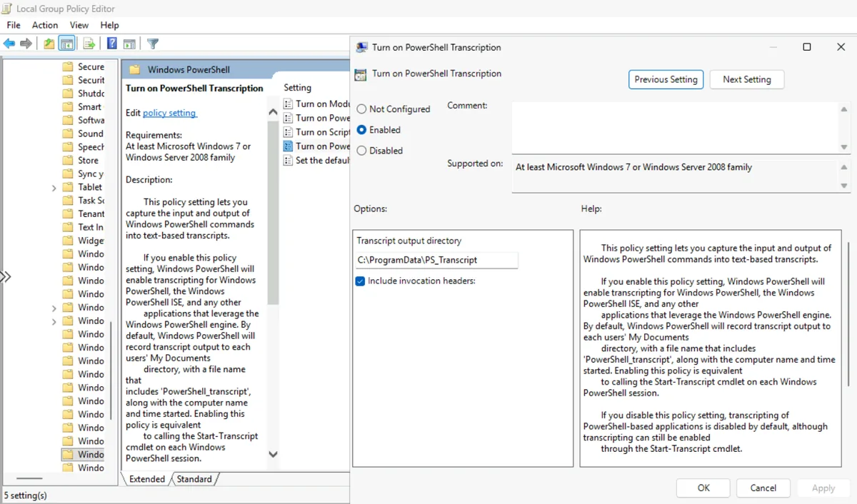Click Comment box scroll up arrow
This screenshot has height=504, width=857.
(844, 110)
